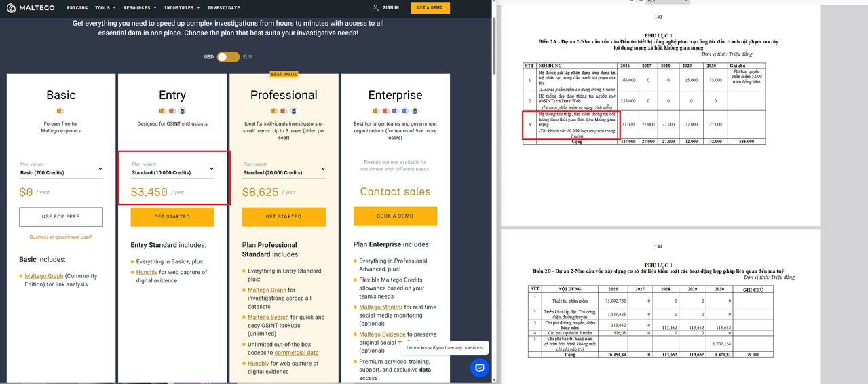868x384 pixels.
Task: Click the 'Biểu 2B' title line in PDF
Action: (x=658, y=271)
